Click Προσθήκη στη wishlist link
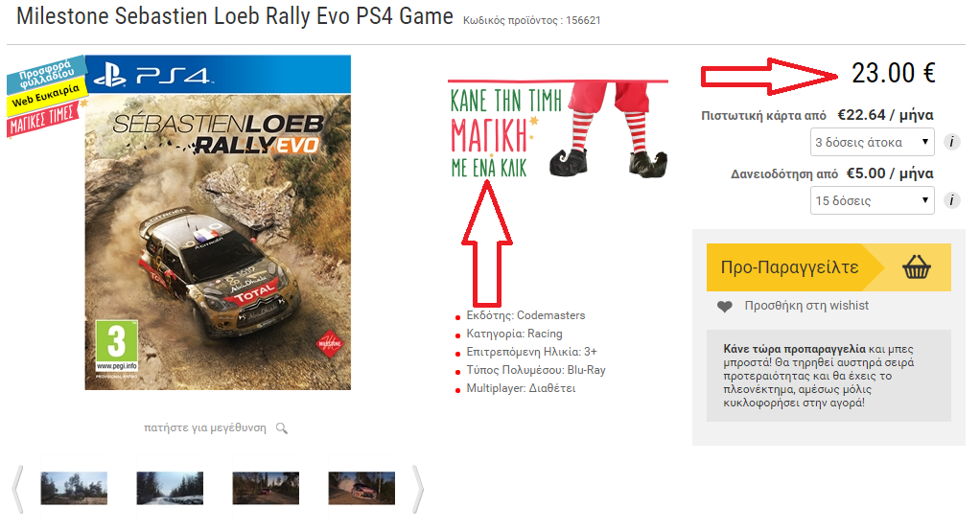 tap(806, 306)
